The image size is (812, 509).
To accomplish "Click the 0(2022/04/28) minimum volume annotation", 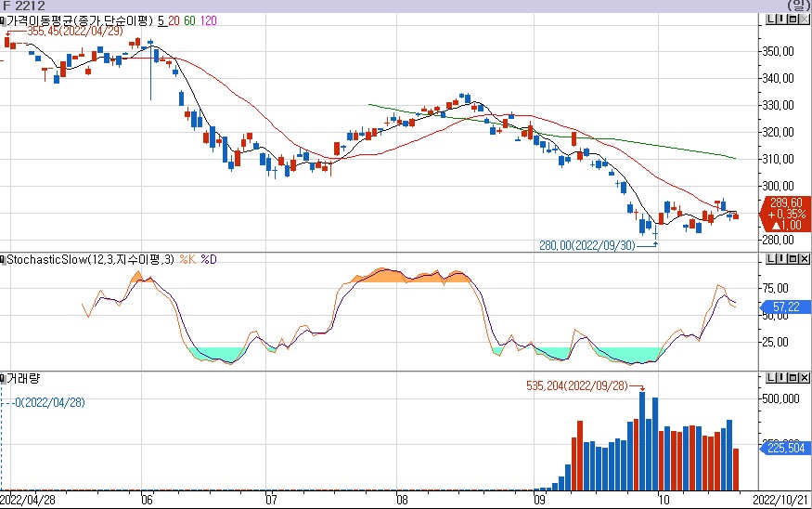I will (50, 402).
